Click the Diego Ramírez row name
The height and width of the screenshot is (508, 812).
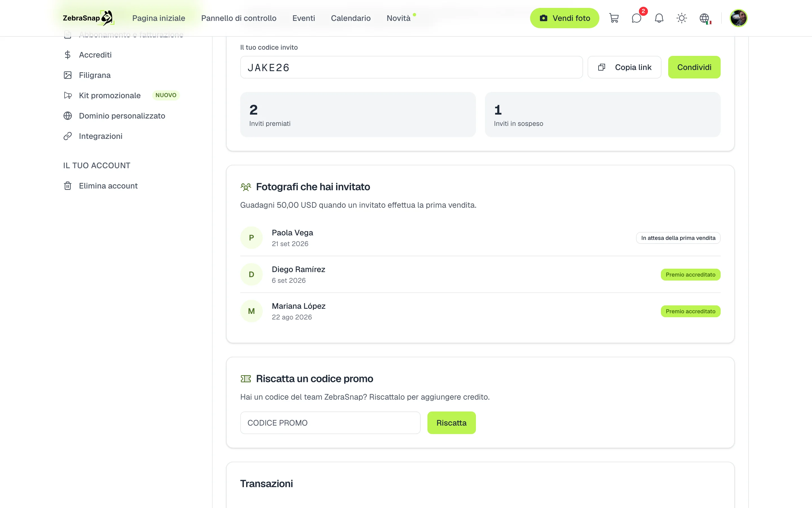[x=298, y=269]
